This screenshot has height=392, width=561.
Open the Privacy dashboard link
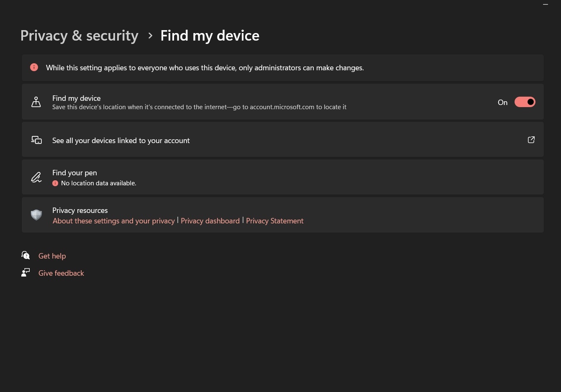(x=210, y=221)
